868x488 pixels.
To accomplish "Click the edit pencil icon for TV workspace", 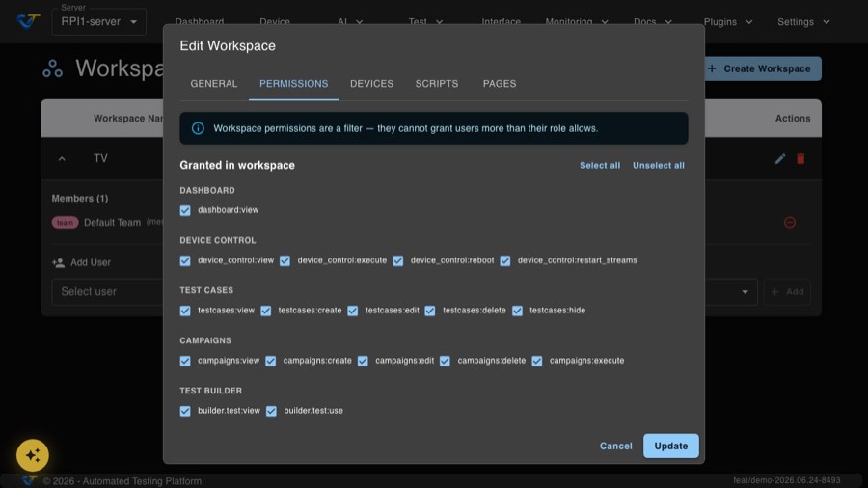I will (780, 159).
